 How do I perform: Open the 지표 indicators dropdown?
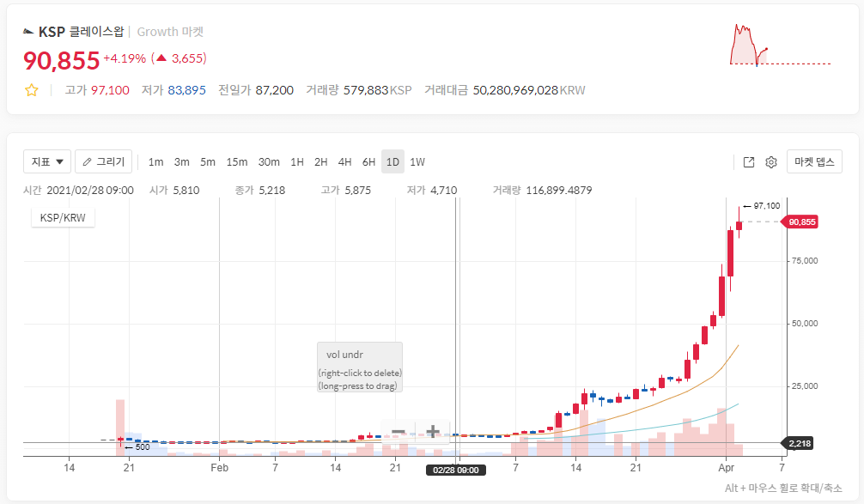47,161
